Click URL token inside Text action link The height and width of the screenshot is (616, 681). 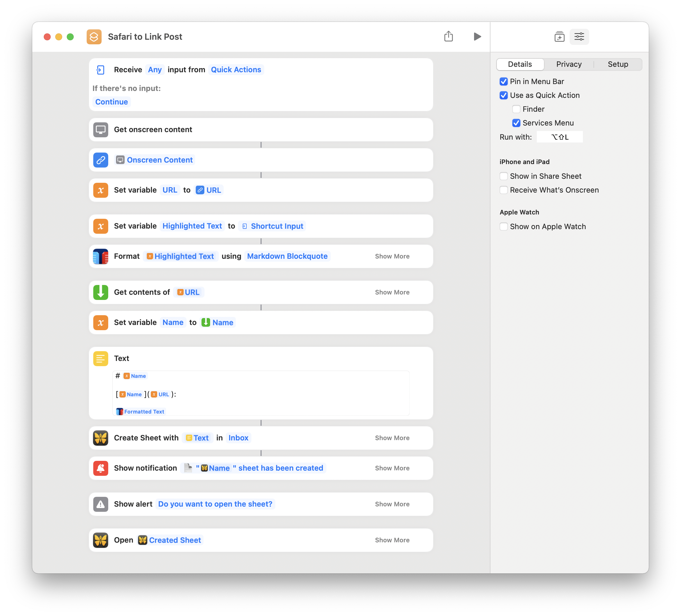point(160,394)
